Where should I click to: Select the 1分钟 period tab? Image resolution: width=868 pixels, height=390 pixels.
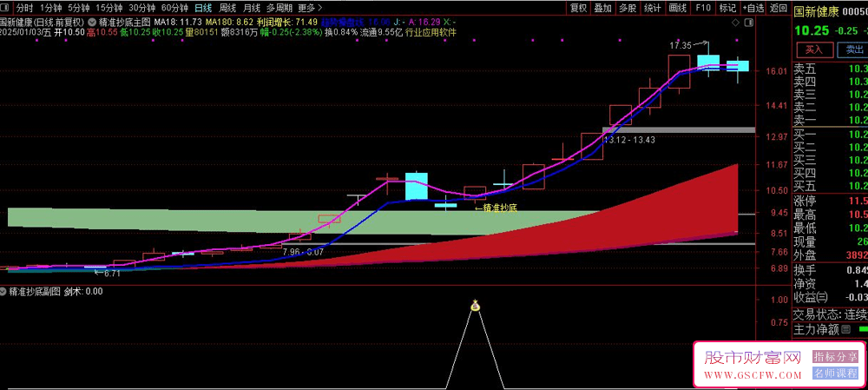tap(50, 8)
